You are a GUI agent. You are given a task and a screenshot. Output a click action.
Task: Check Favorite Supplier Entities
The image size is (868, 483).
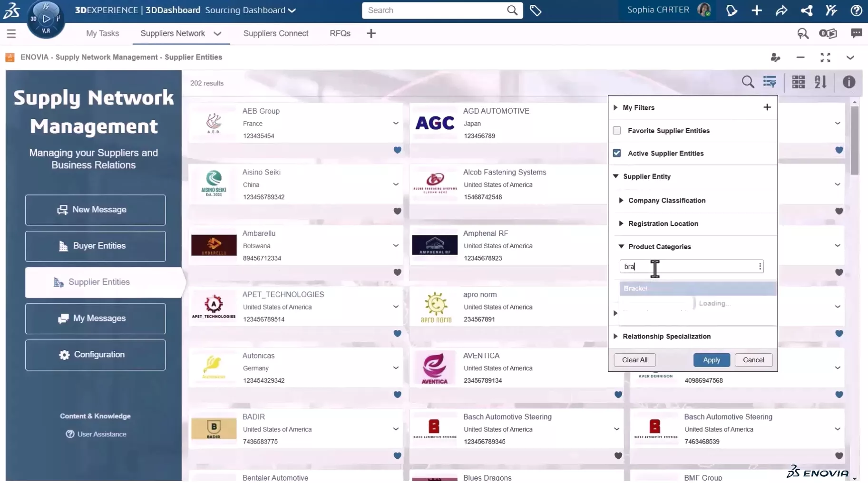(617, 130)
